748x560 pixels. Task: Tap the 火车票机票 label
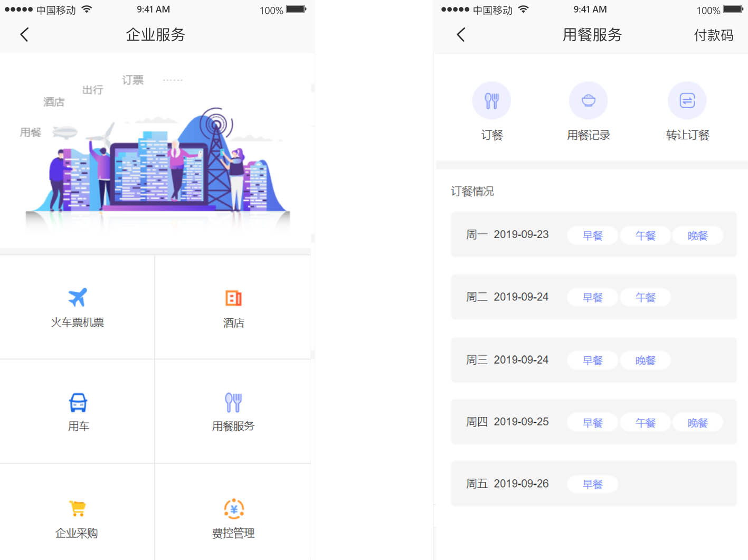tap(77, 322)
